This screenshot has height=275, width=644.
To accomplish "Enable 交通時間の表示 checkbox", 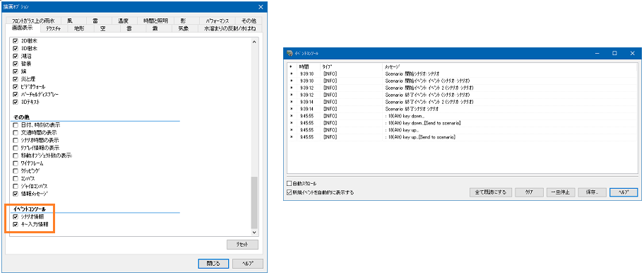I will coord(16,133).
